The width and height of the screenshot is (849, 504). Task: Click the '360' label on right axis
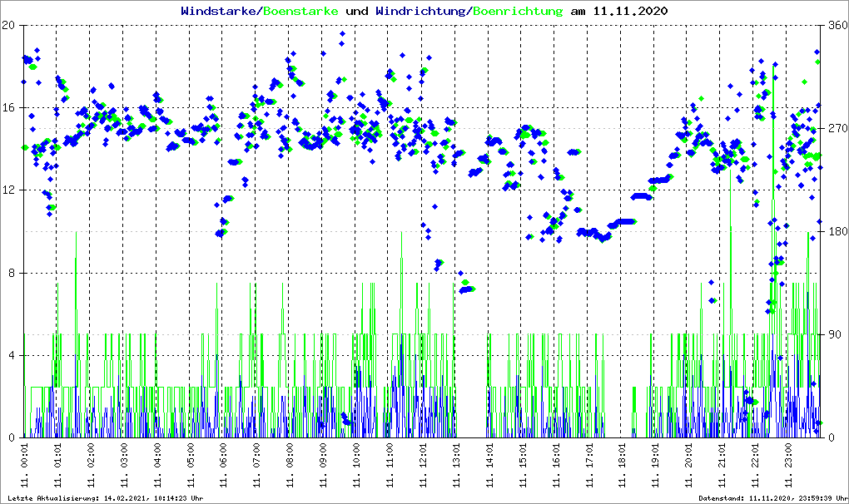[x=836, y=26]
